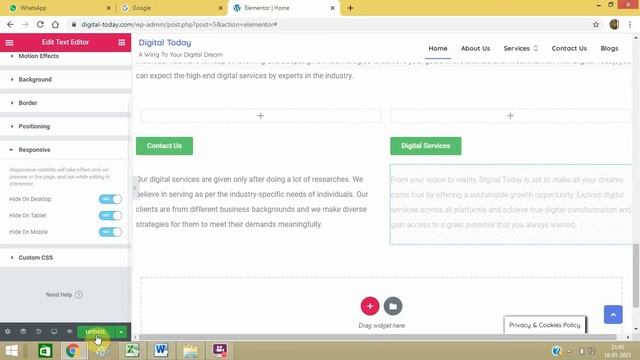Toggle the Hide On Tablet switch
The width and height of the screenshot is (640, 360).
click(x=110, y=216)
